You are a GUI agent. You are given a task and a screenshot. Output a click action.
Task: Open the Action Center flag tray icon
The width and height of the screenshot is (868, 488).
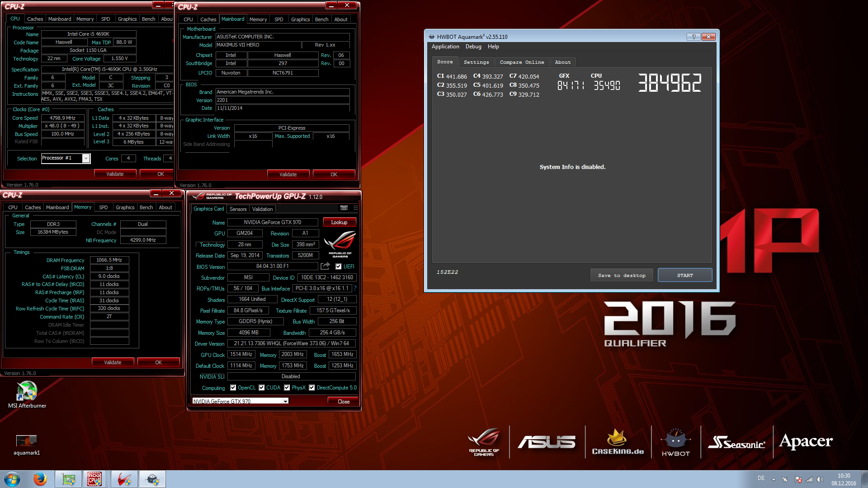[798, 479]
